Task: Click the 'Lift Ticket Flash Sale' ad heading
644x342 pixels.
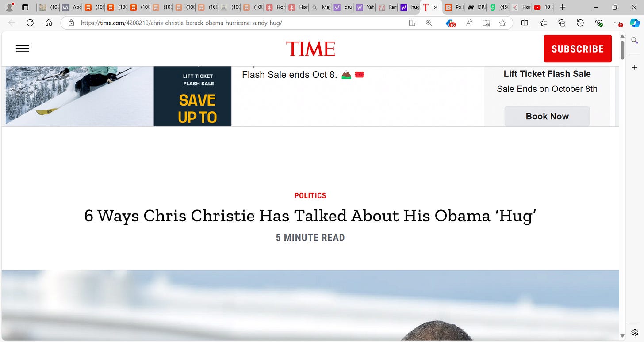Action: point(547,74)
